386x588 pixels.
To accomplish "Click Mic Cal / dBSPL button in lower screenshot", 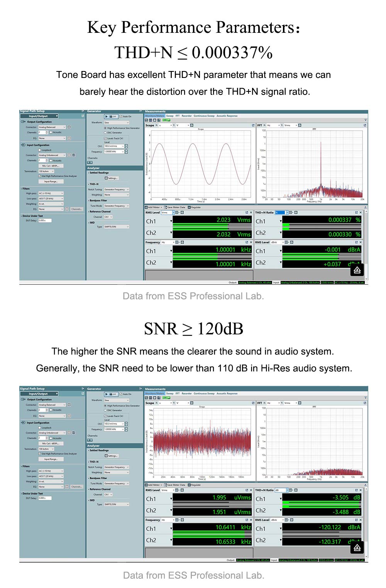I will tap(51, 443).
